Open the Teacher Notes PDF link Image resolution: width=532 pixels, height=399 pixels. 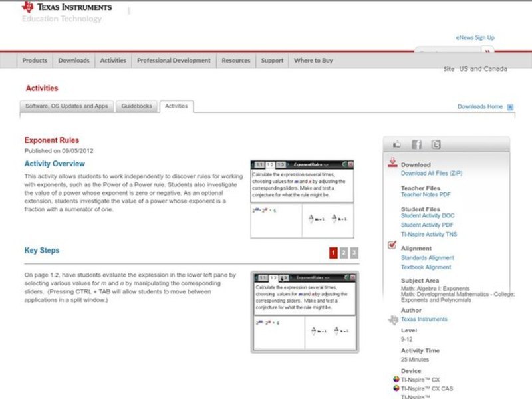[426, 195]
